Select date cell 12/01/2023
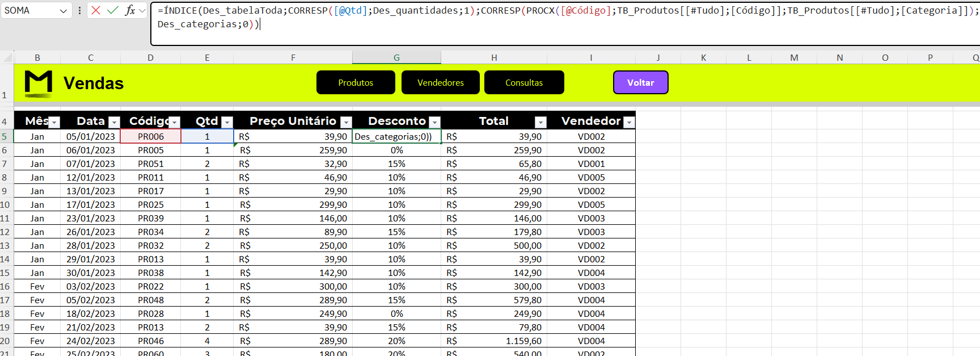 tap(91, 177)
